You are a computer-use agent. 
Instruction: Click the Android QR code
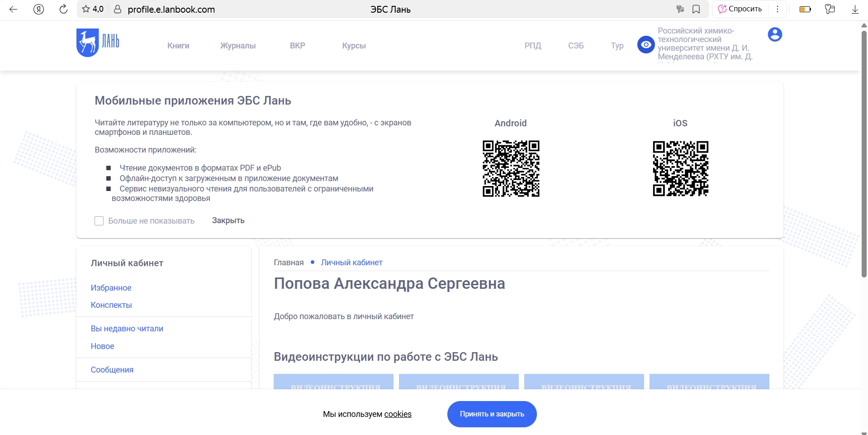coord(511,169)
